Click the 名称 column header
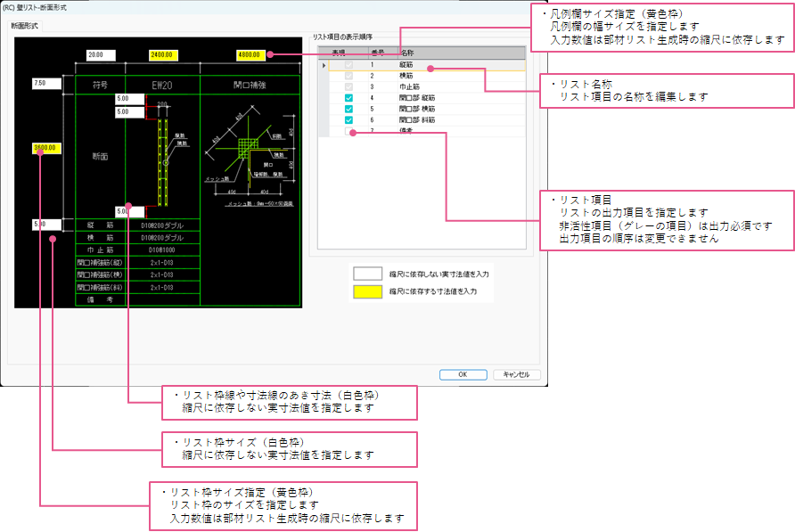795x532 pixels. [462, 53]
